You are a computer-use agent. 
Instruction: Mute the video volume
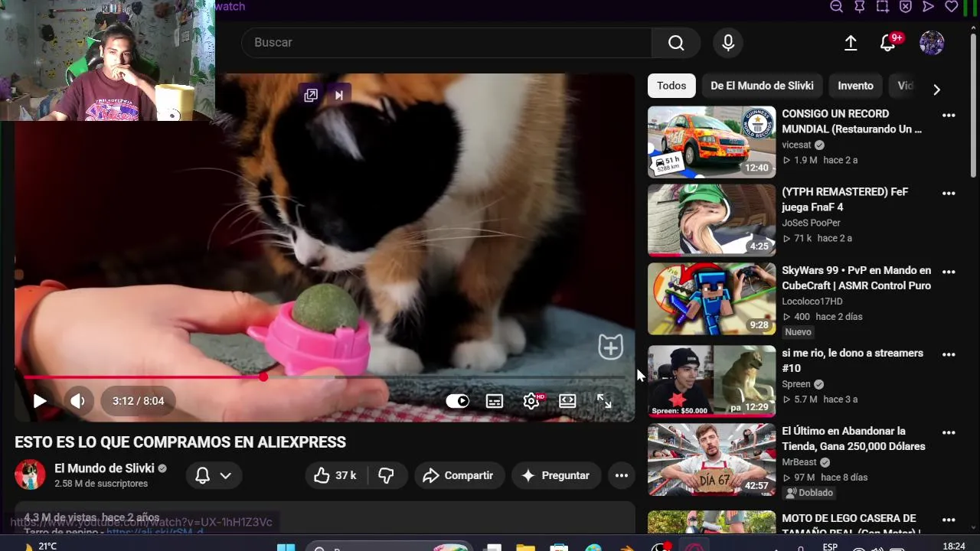tap(78, 401)
